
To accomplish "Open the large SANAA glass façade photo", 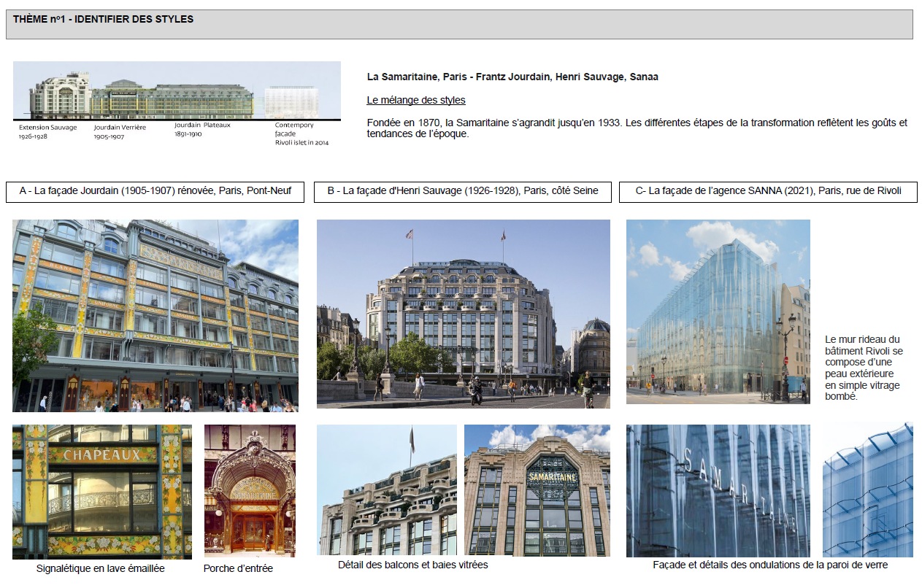I will pos(718,312).
